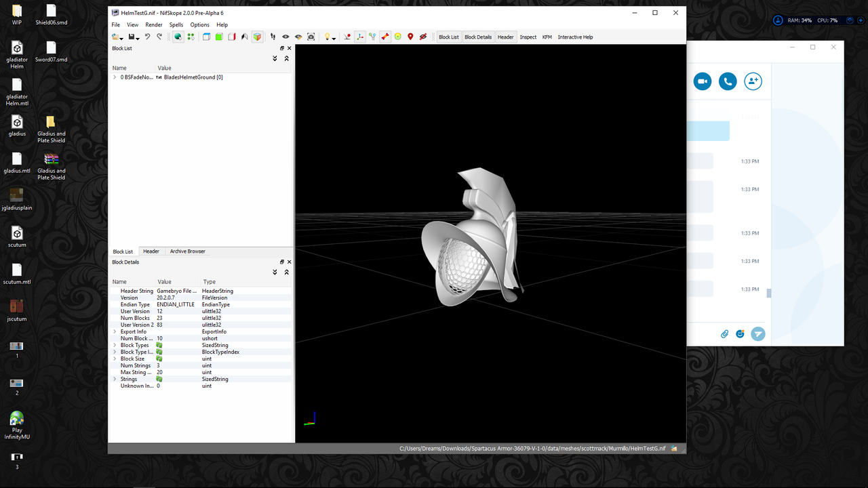The image size is (868, 488).
Task: Click the red dot draw-nodes icon
Action: (x=347, y=37)
